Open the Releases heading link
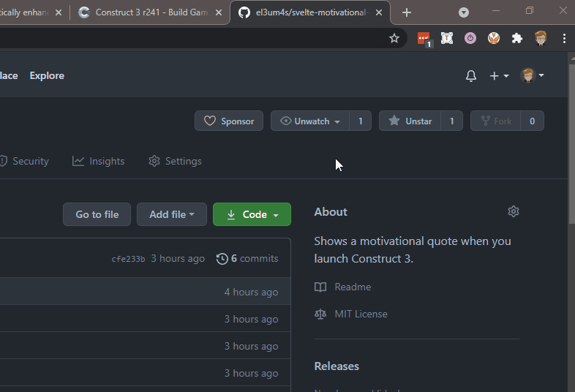575x392 pixels. click(337, 366)
